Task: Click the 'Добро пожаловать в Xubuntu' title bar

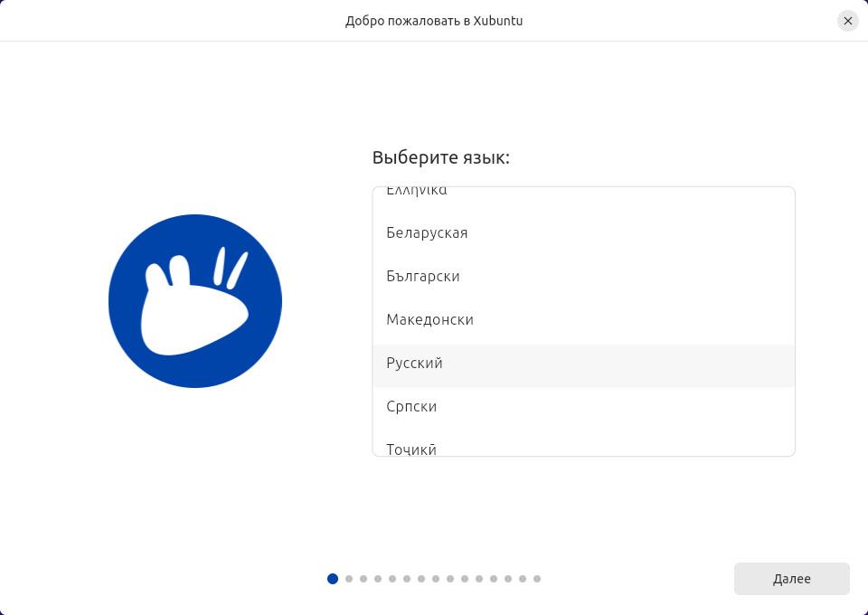Action: [434, 21]
